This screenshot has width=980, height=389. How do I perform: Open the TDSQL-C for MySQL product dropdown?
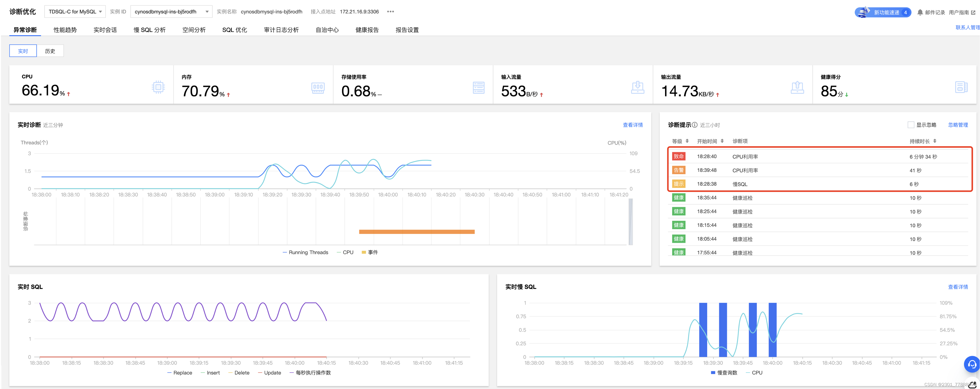tap(75, 11)
